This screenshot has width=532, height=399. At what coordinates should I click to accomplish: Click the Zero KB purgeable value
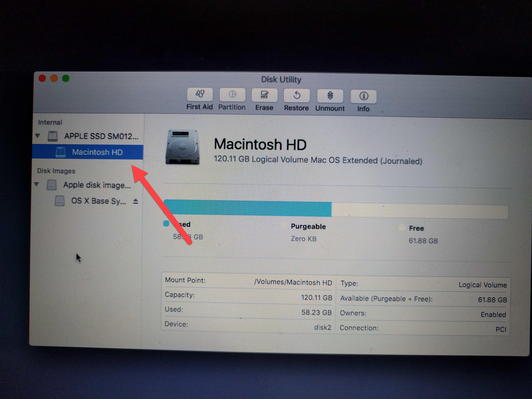[x=303, y=239]
